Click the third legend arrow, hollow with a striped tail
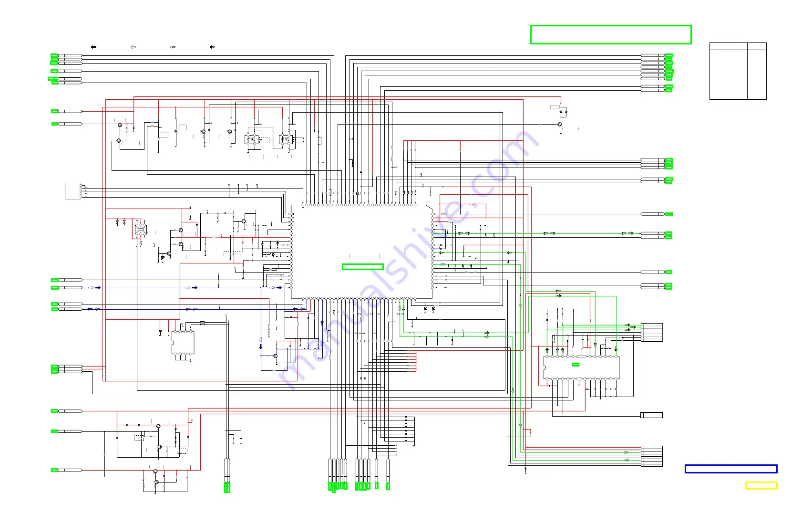The height and width of the screenshot is (514, 812). pos(173,47)
